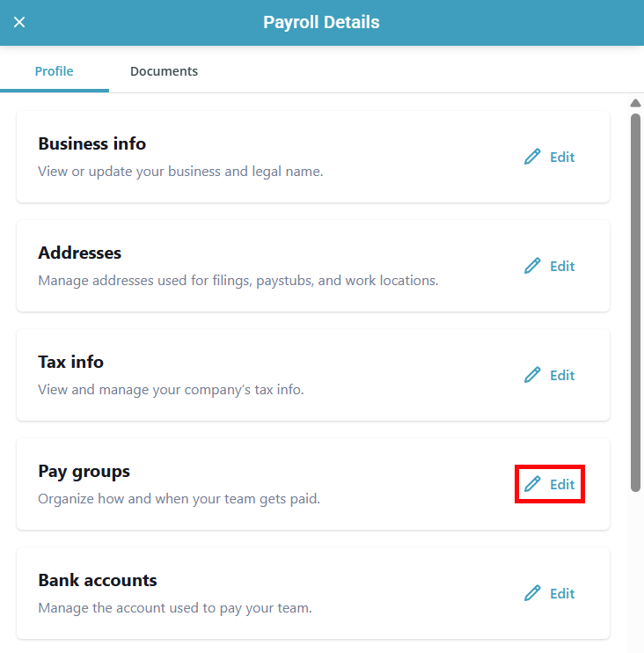Click the Business info card heading
Screen dimensions: 644x653
click(91, 143)
